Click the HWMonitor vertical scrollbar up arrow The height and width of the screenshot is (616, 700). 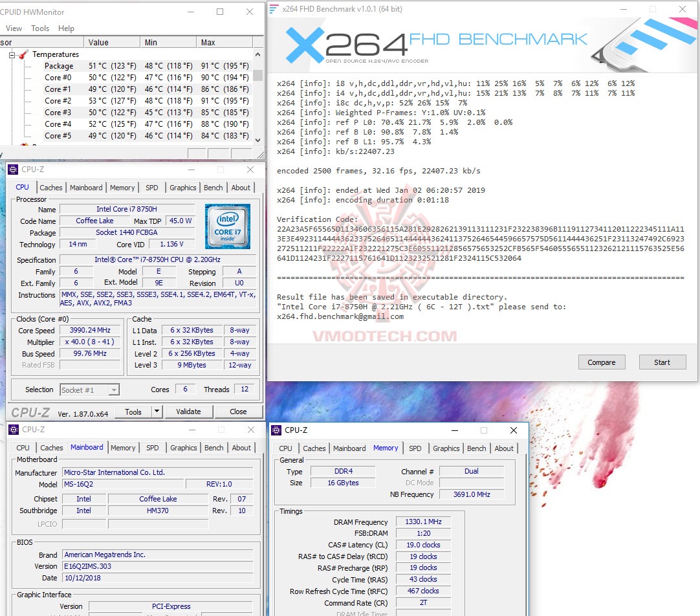[257, 54]
